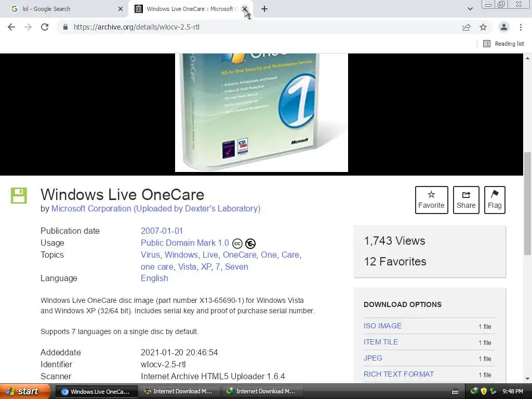Click the padlock site info icon
Screen dimensions: 532x399
click(x=65, y=27)
